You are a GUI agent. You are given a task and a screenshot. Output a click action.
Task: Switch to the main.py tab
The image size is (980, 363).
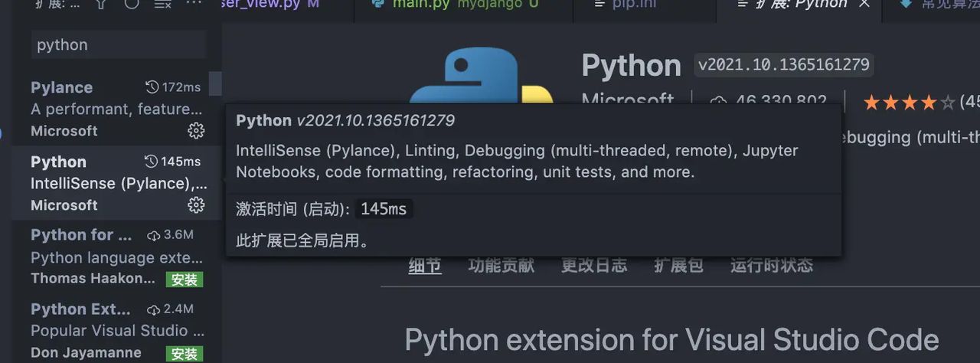pyautogui.click(x=464, y=10)
